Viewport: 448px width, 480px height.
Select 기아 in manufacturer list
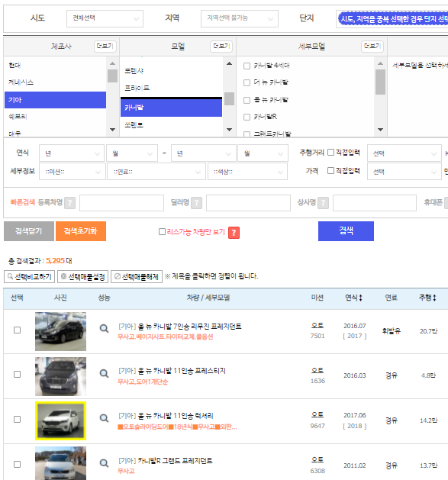coord(55,100)
